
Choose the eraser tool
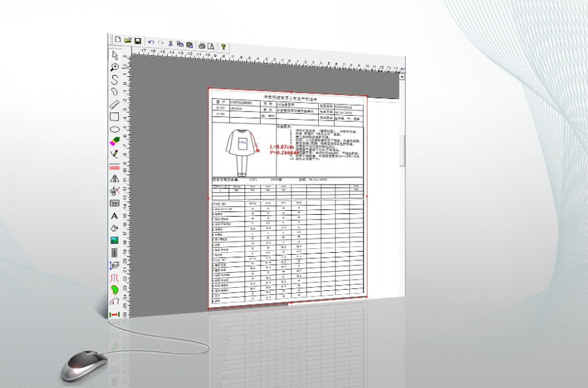(x=114, y=141)
